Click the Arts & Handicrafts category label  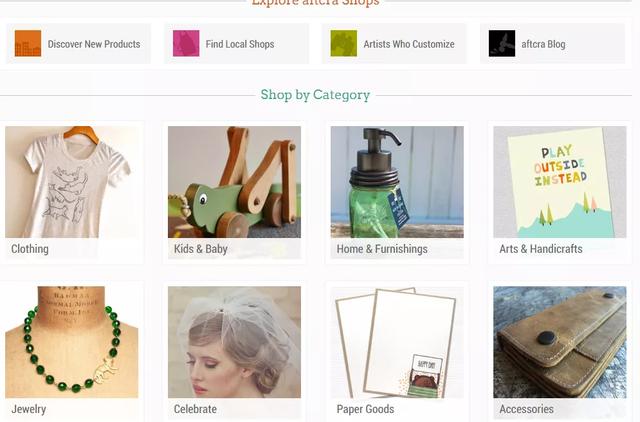point(541,249)
